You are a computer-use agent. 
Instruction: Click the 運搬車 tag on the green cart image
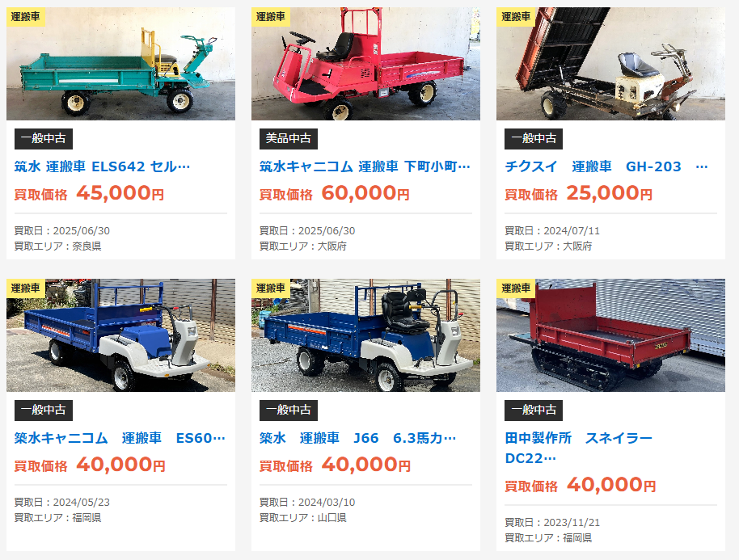26,16
